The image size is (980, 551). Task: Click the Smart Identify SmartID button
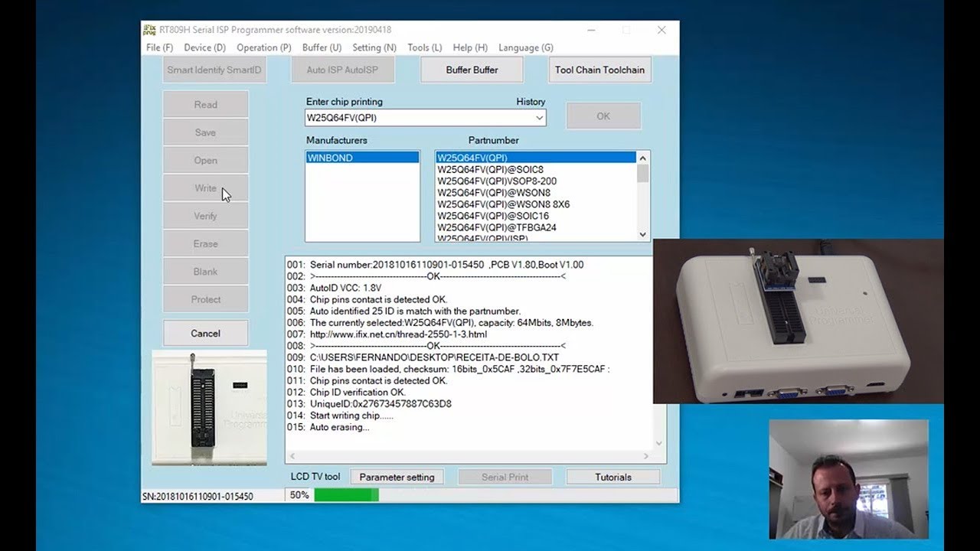tap(214, 70)
